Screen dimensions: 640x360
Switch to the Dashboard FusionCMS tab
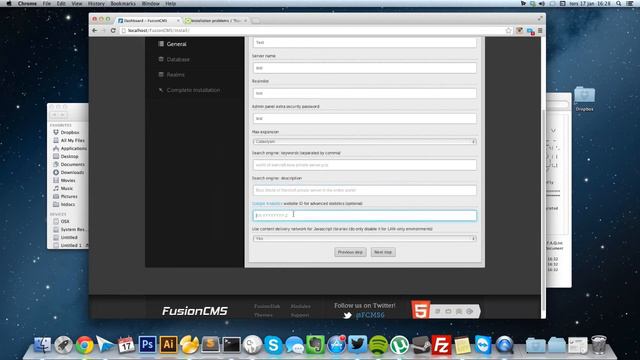coord(148,20)
